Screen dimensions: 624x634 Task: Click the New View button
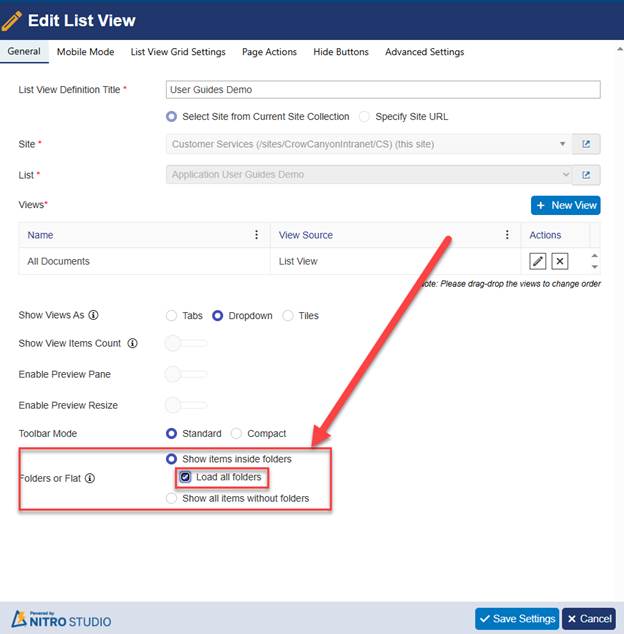(566, 205)
